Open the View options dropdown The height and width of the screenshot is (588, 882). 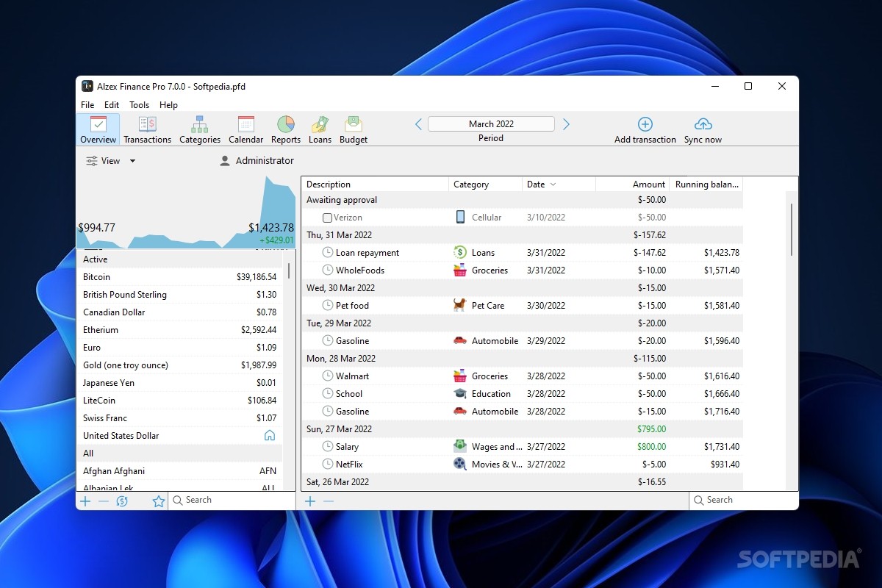[x=111, y=161]
